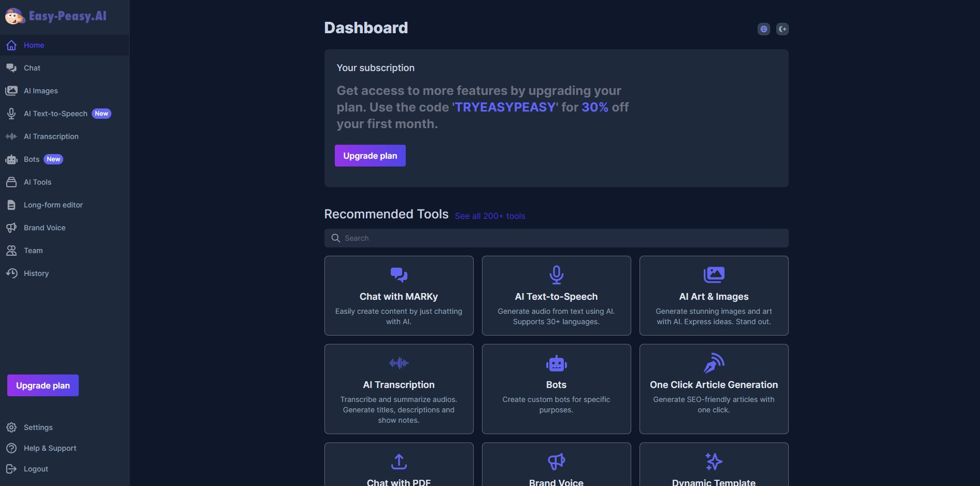Click the Bots card title

(x=557, y=385)
